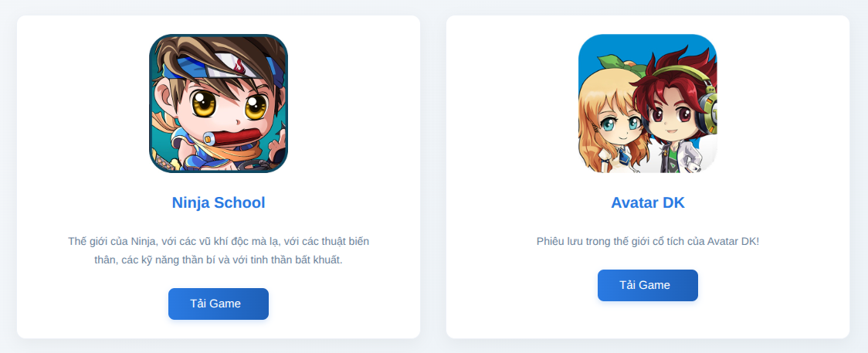Click the Ninja School game icon

click(219, 104)
